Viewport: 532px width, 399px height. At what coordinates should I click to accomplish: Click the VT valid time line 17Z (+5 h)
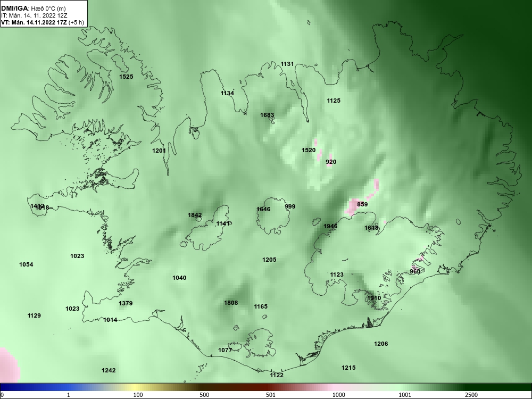click(41, 22)
